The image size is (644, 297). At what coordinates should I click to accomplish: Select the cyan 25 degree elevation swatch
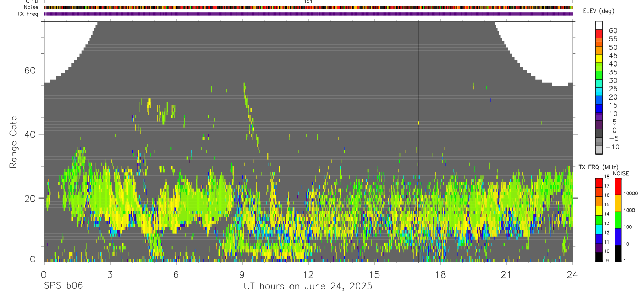(599, 92)
